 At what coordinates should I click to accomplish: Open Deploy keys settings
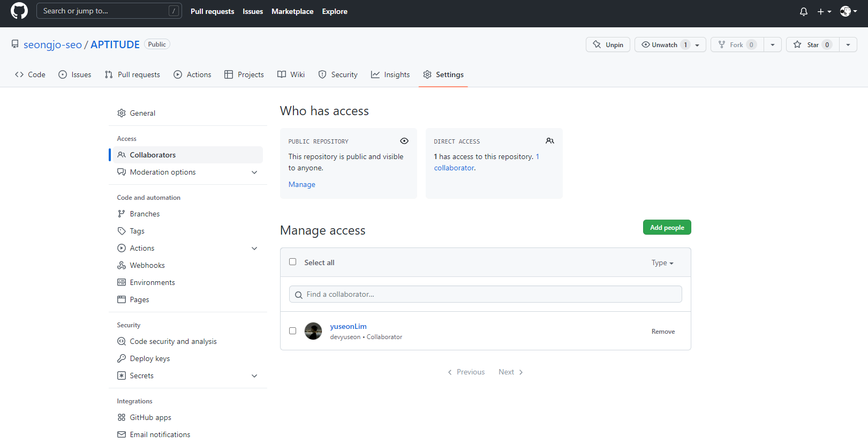(188, 358)
